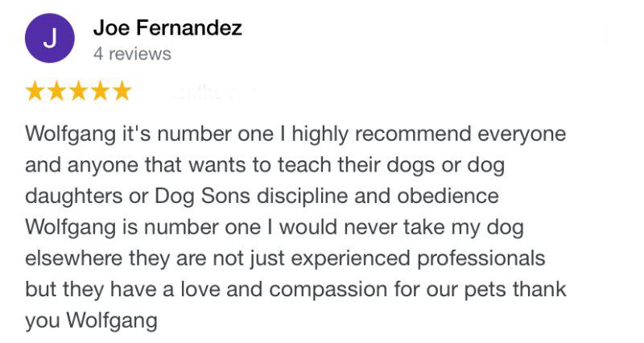Click the fifth and last rating star
Viewport: 644px width, 343px height.
pyautogui.click(x=122, y=91)
